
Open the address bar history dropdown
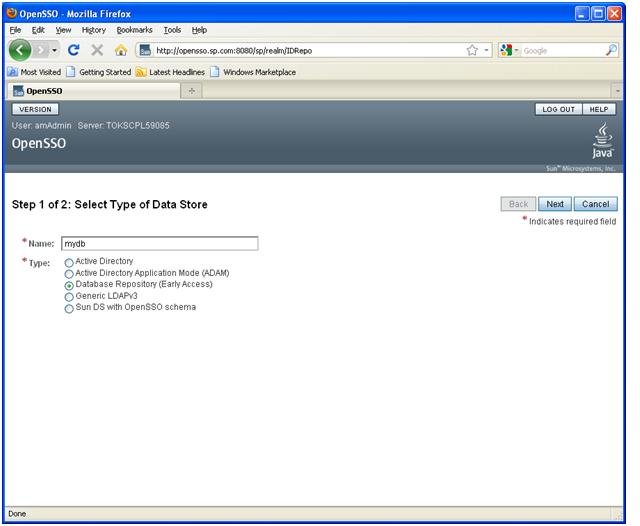(x=486, y=50)
